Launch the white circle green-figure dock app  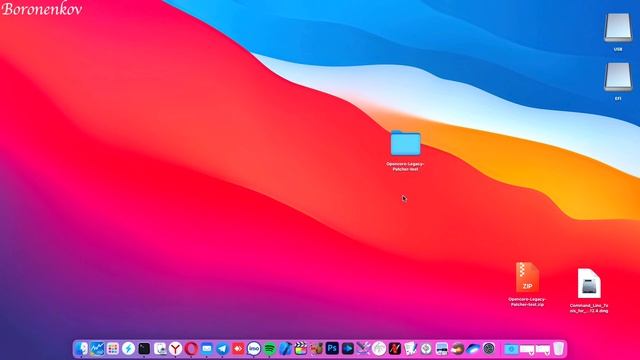[379, 349]
